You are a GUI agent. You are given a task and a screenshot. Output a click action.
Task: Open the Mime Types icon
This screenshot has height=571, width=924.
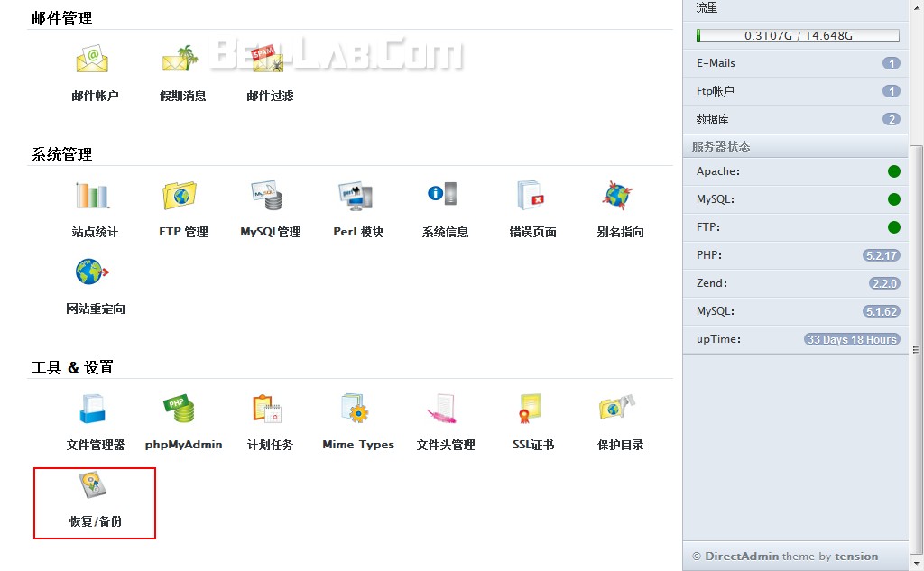click(x=355, y=409)
